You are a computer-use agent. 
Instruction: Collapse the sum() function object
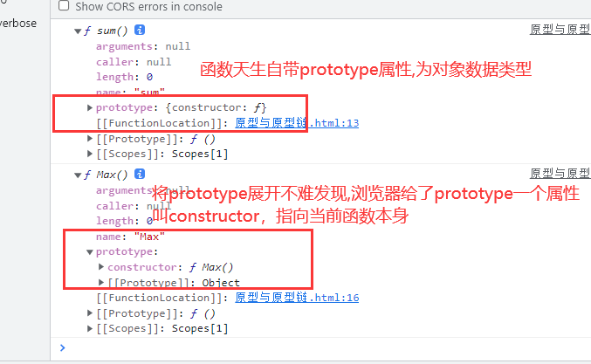78,31
